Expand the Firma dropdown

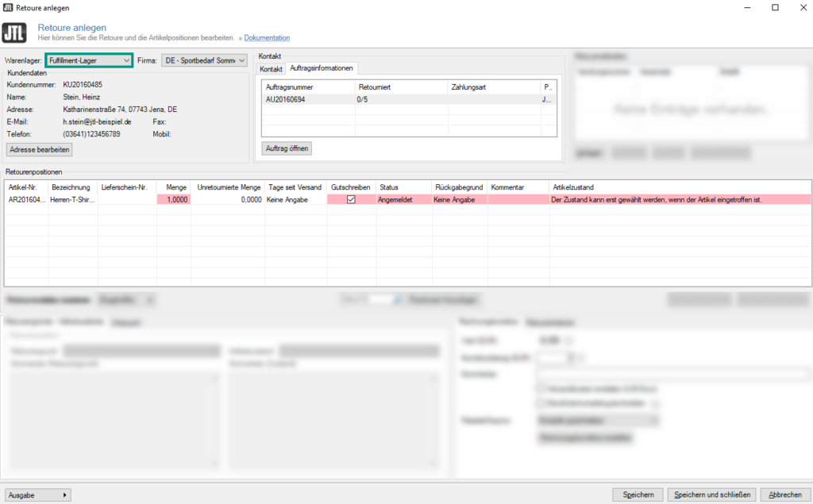click(x=205, y=60)
